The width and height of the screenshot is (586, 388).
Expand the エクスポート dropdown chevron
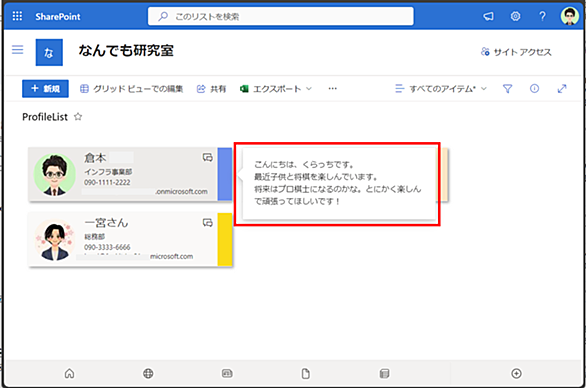(309, 89)
